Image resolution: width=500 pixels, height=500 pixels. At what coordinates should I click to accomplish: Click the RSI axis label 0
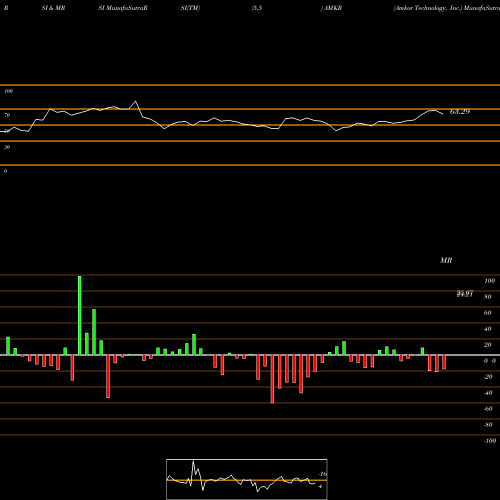[5, 171]
